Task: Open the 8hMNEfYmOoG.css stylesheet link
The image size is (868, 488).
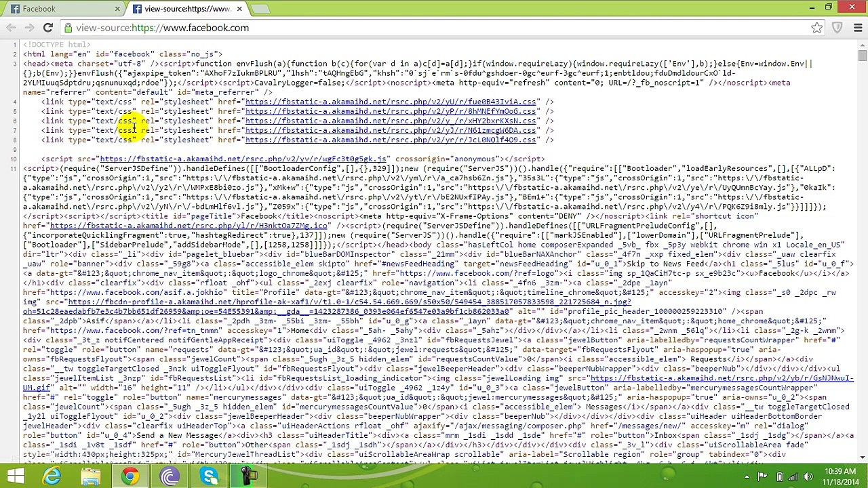Action: (x=390, y=111)
